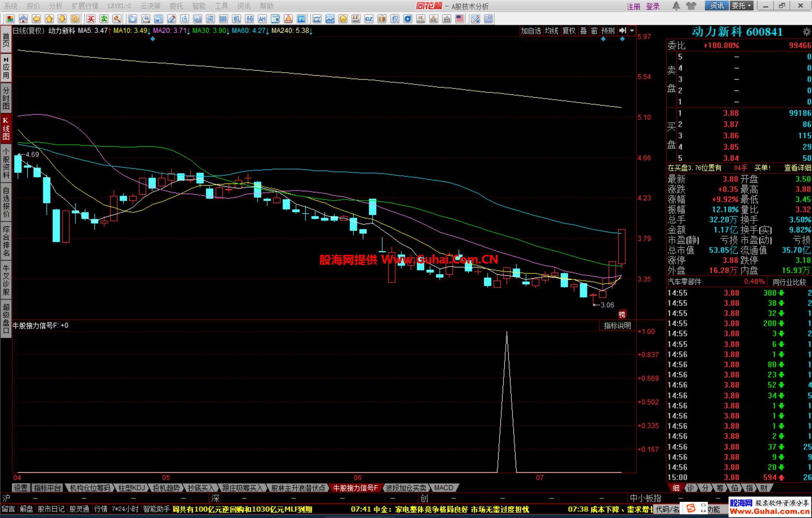Click the jump-to-end arrow chart button
Viewport: 812px width, 518px height.
point(623,31)
